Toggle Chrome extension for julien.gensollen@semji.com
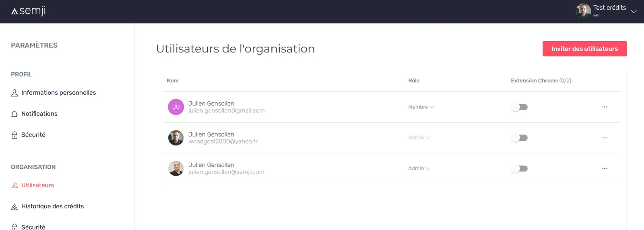 click(519, 168)
